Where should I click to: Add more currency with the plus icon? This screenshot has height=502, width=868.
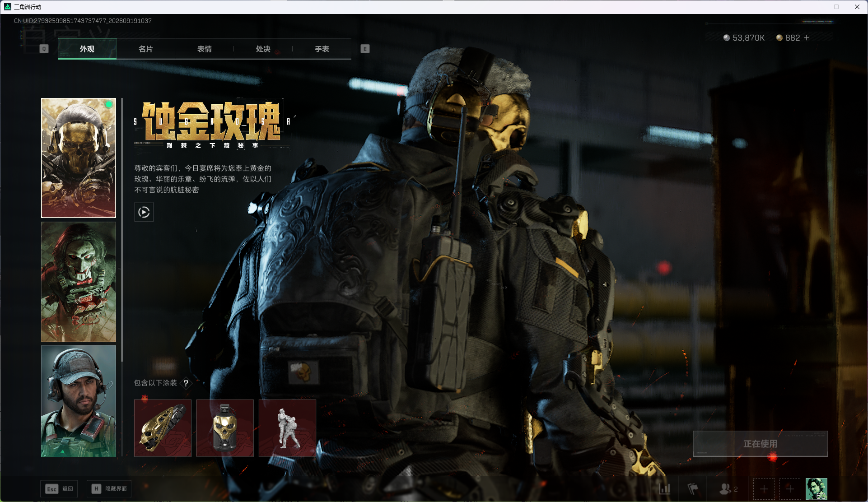click(807, 38)
